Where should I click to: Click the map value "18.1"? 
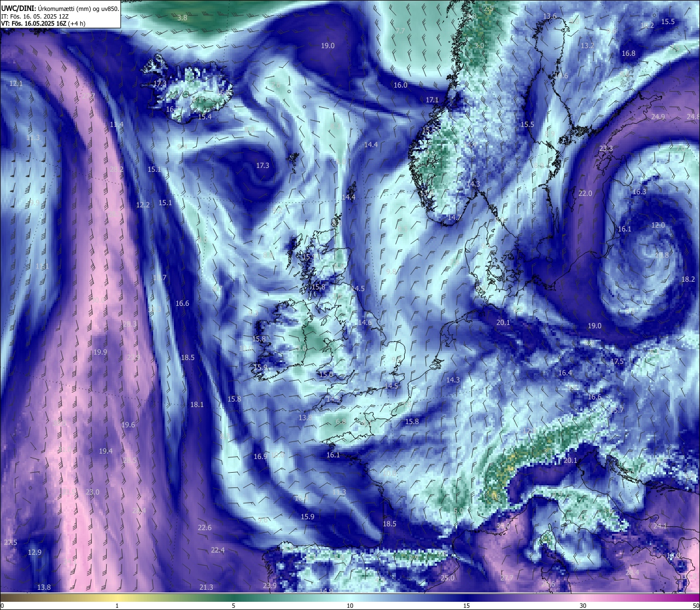[x=197, y=405]
